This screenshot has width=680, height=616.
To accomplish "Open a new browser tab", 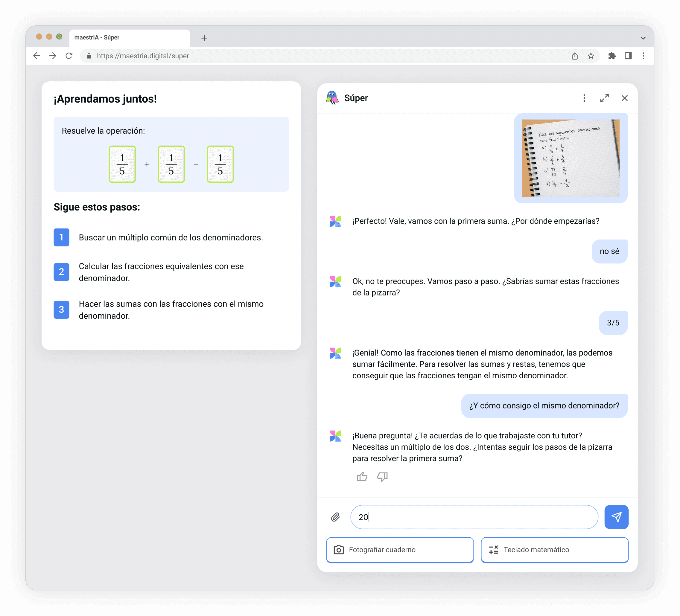I will pos(204,38).
